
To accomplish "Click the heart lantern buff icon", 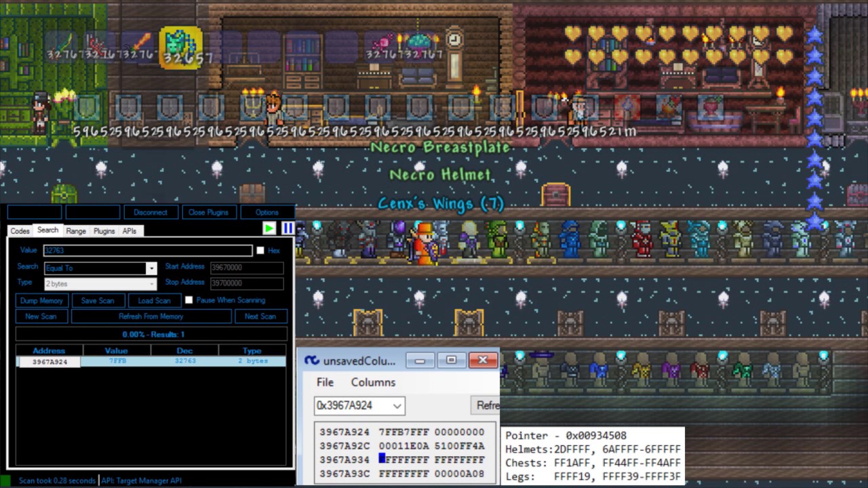I will coord(711,106).
